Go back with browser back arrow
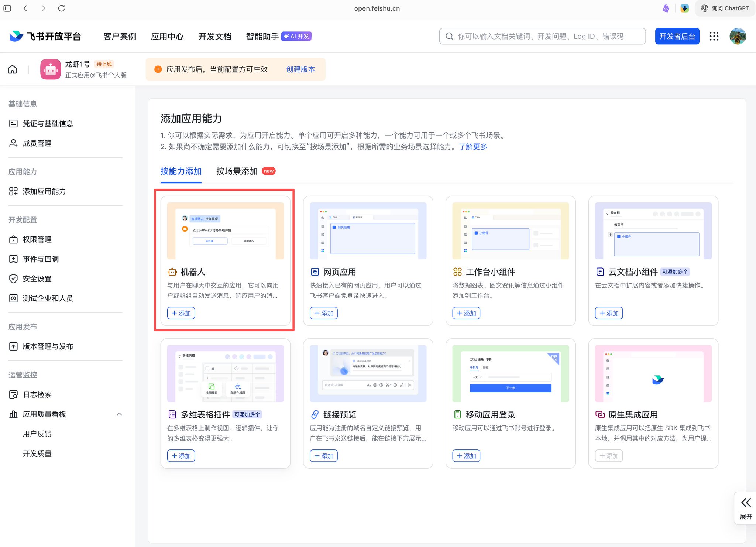 click(x=25, y=8)
